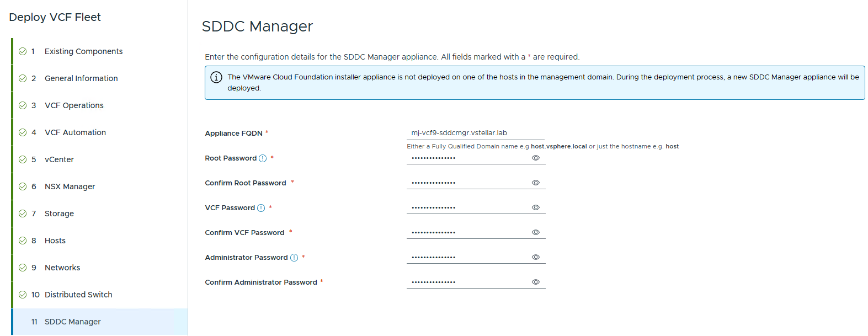This screenshot has width=868, height=336.
Task: Open the VCF Automation step
Action: (75, 132)
